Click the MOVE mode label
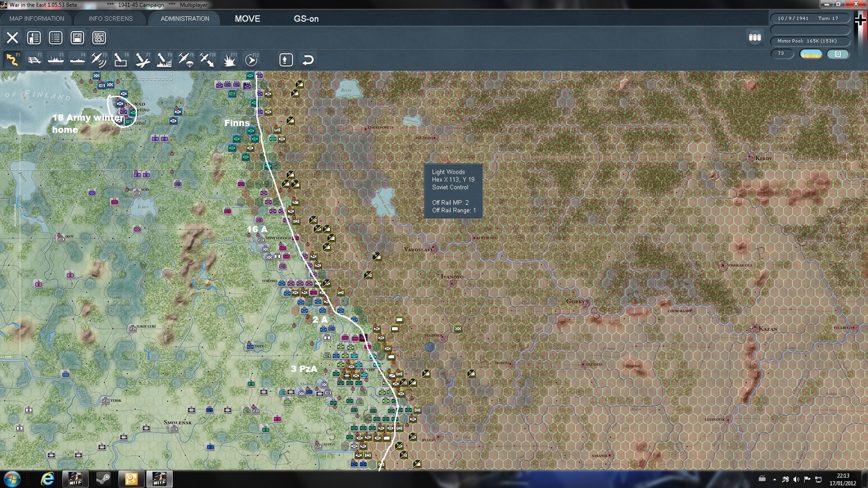 pos(247,19)
